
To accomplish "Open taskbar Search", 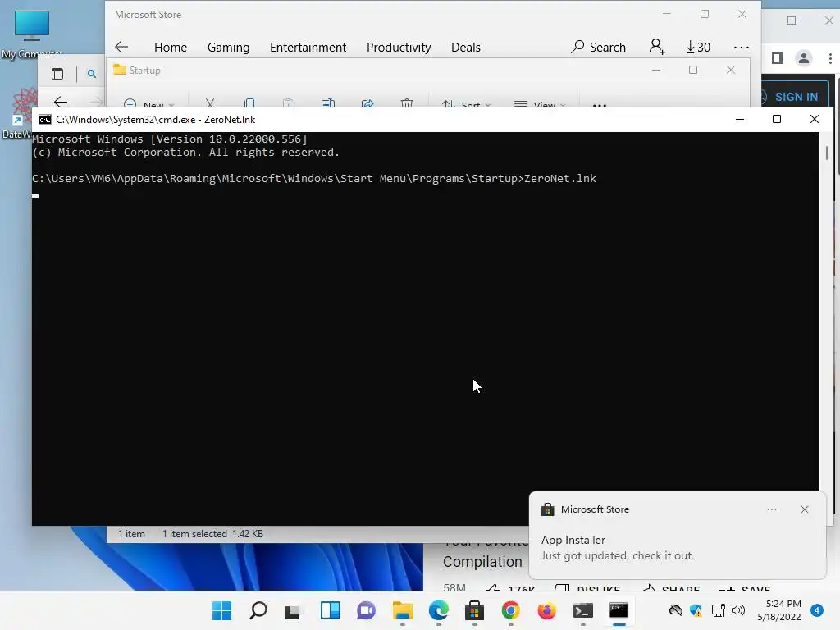I will point(258,610).
